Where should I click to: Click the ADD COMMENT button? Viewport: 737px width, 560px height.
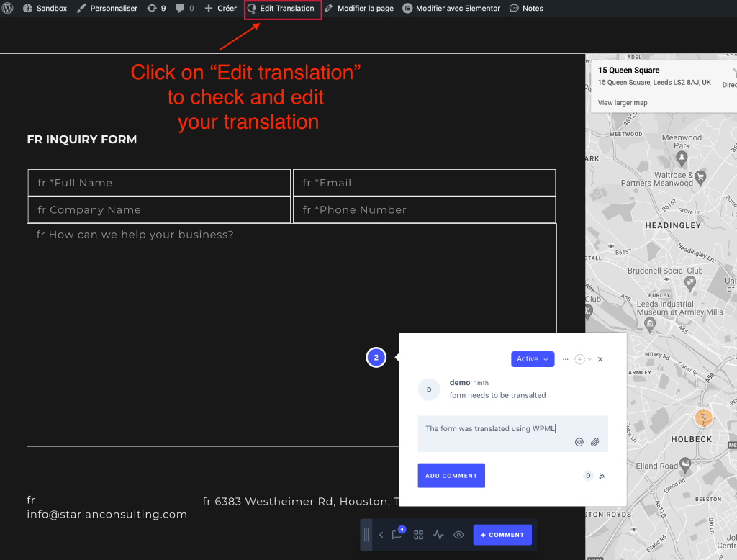(451, 476)
